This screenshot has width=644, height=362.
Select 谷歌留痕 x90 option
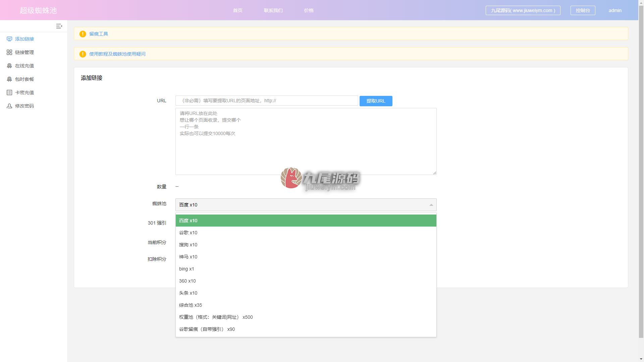[306, 329]
